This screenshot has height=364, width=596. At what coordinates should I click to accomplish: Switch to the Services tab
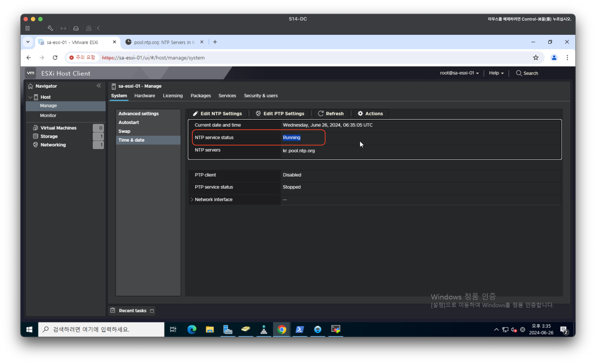point(227,96)
